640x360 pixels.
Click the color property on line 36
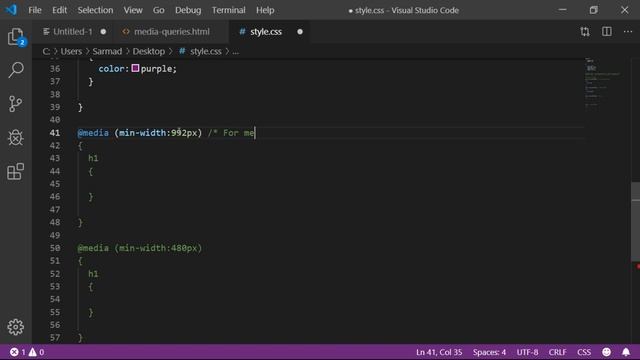[x=111, y=69]
